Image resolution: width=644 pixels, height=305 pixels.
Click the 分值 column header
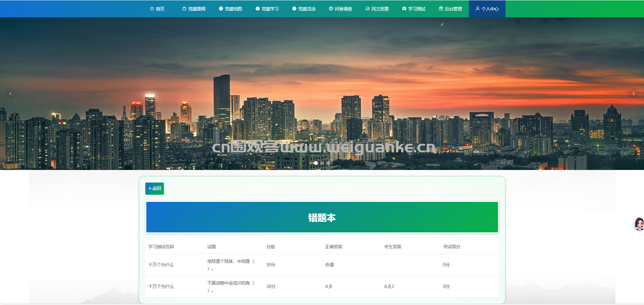(271, 247)
